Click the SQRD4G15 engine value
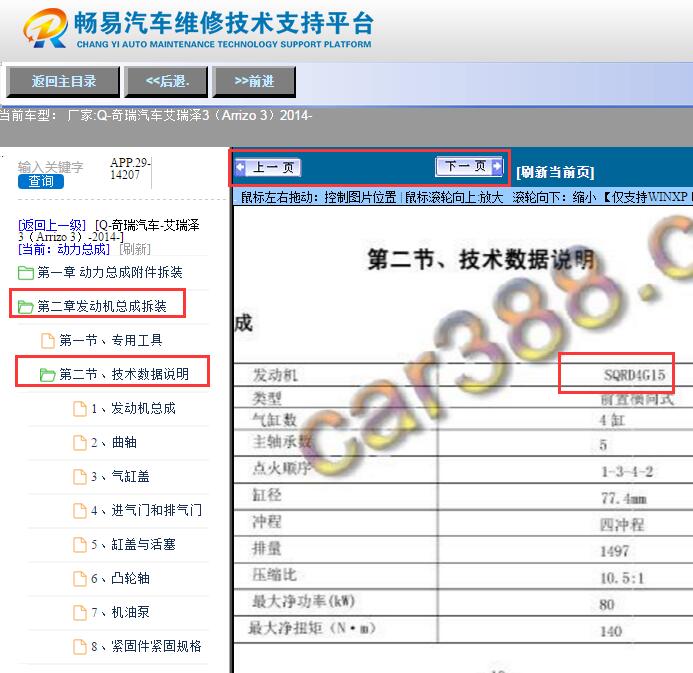The image size is (693, 673). click(x=634, y=375)
